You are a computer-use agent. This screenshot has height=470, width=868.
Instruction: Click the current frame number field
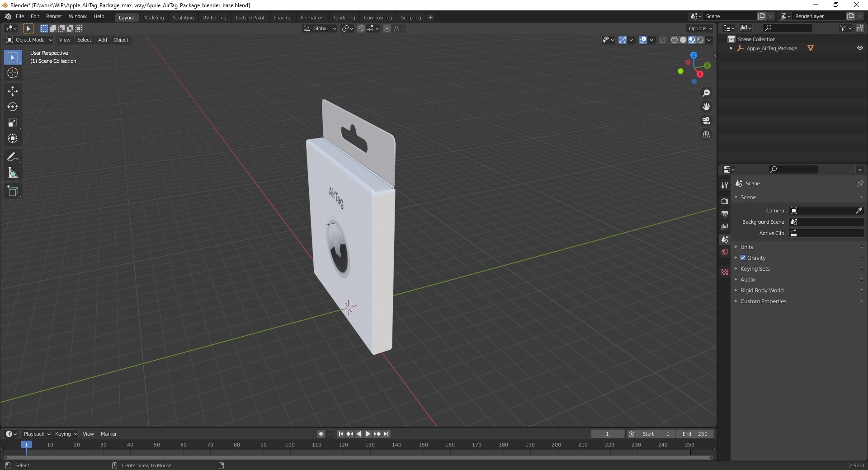[607, 434]
